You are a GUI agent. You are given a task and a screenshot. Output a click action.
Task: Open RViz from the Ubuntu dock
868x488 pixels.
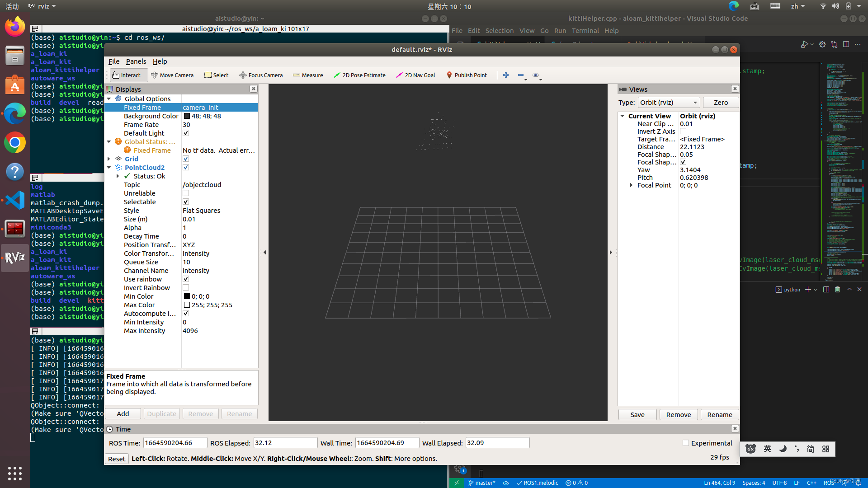pos(15,258)
